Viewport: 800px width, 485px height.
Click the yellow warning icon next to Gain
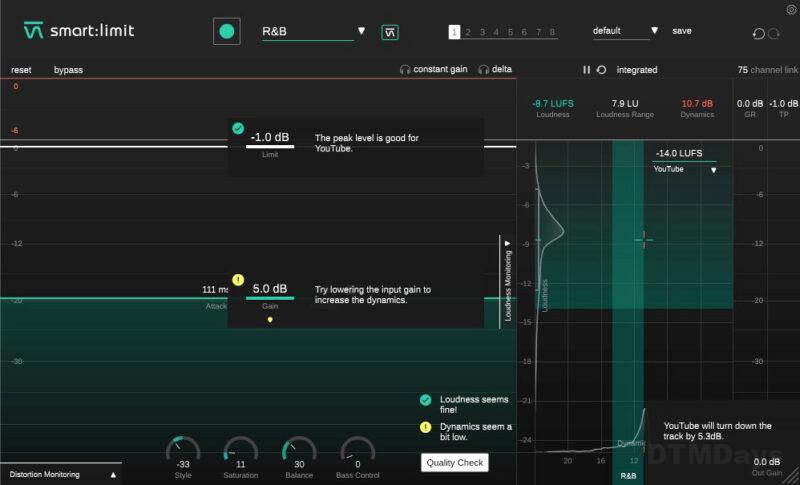coord(238,280)
